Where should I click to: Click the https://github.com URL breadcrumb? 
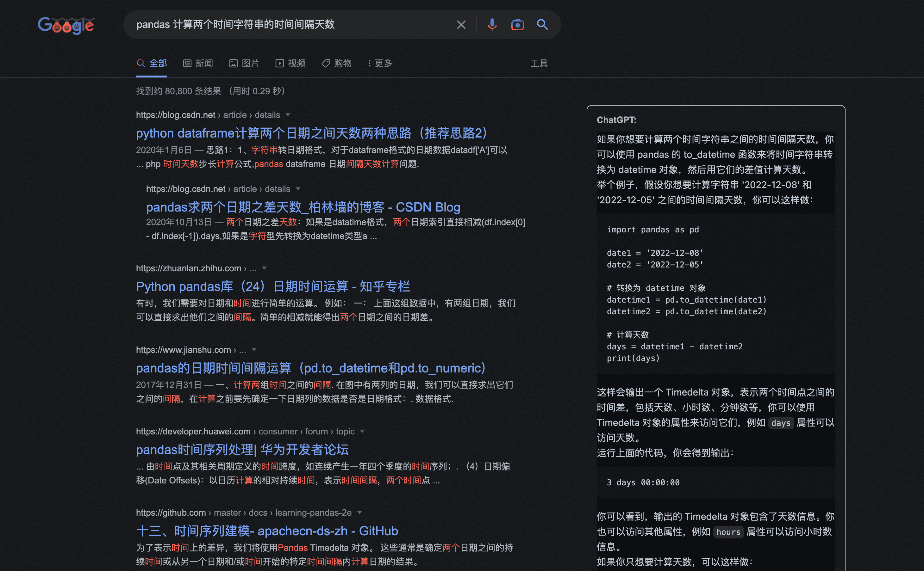tap(244, 513)
